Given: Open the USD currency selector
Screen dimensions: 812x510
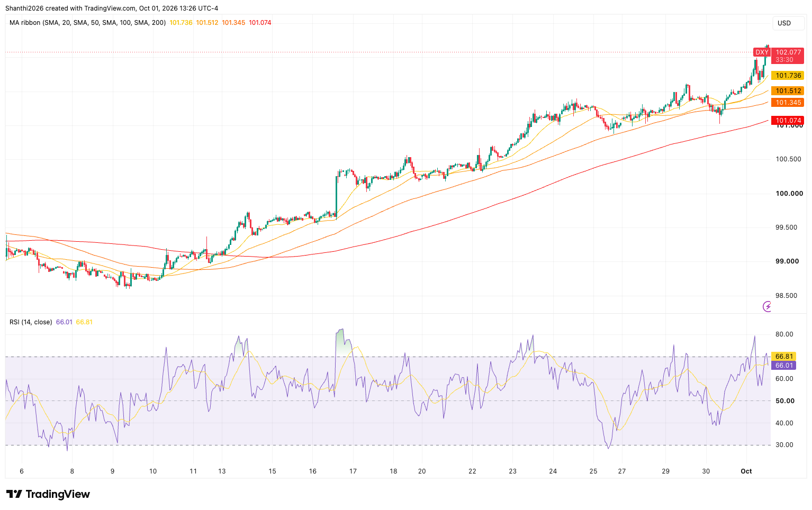Looking at the screenshot, I should tap(788, 23).
